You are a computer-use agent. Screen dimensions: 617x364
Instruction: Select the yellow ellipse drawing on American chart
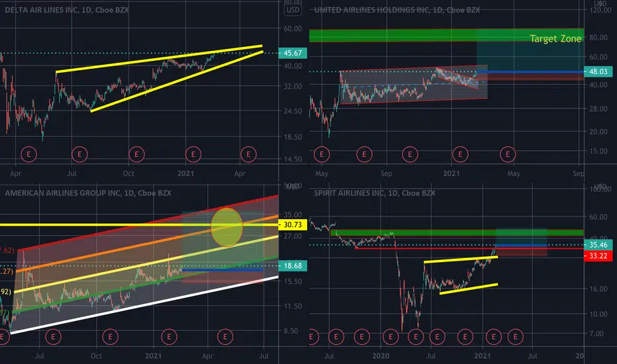226,227
